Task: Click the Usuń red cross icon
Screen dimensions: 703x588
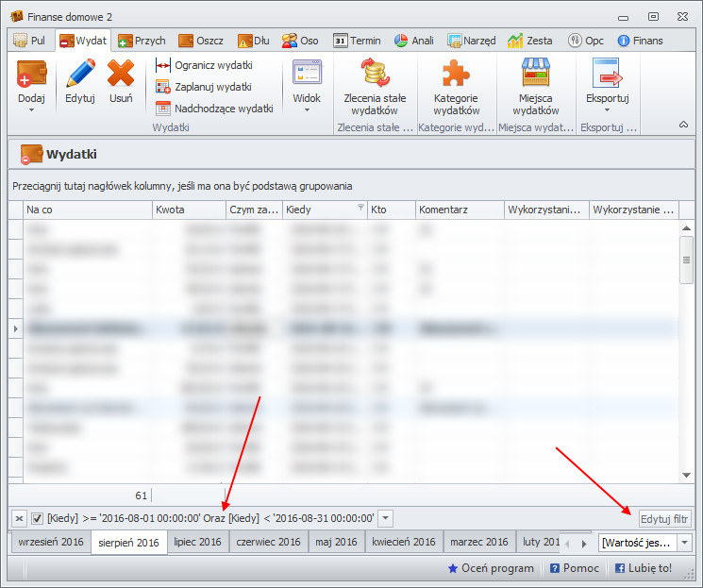Action: point(121,75)
